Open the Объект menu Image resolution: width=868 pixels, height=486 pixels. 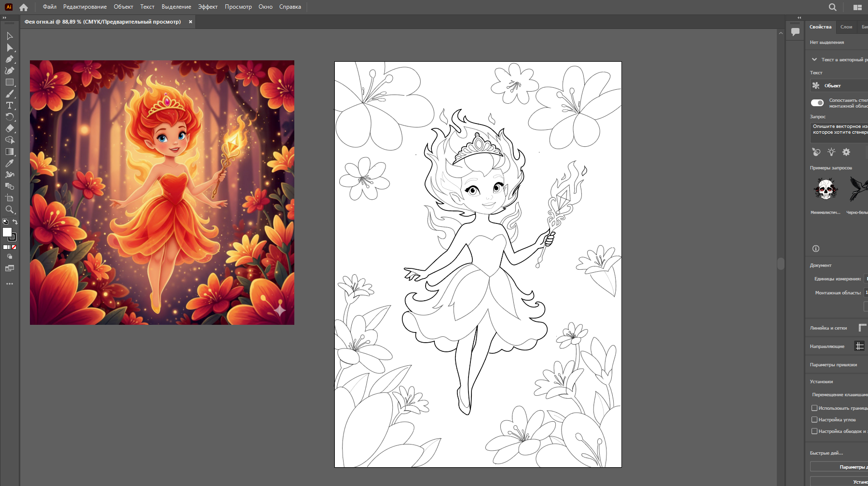(x=124, y=7)
